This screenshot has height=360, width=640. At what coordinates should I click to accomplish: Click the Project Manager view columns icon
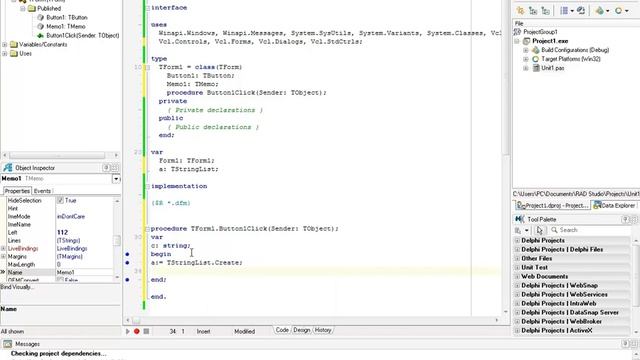click(564, 11)
